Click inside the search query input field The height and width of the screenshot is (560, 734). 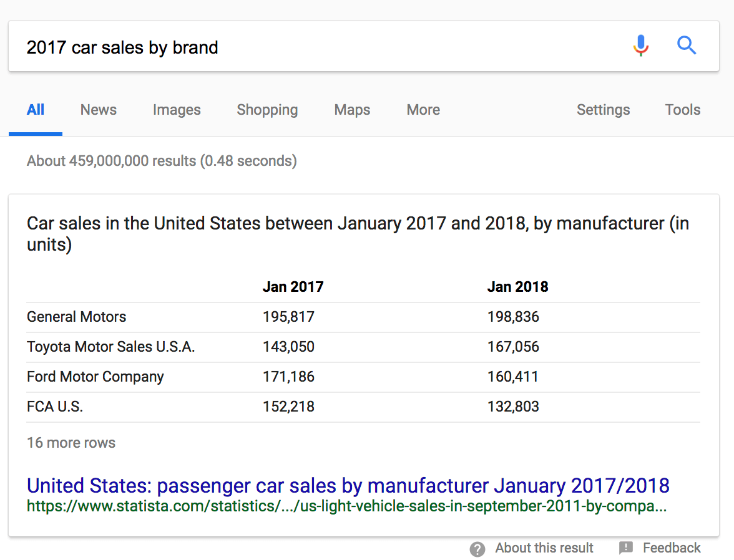312,47
